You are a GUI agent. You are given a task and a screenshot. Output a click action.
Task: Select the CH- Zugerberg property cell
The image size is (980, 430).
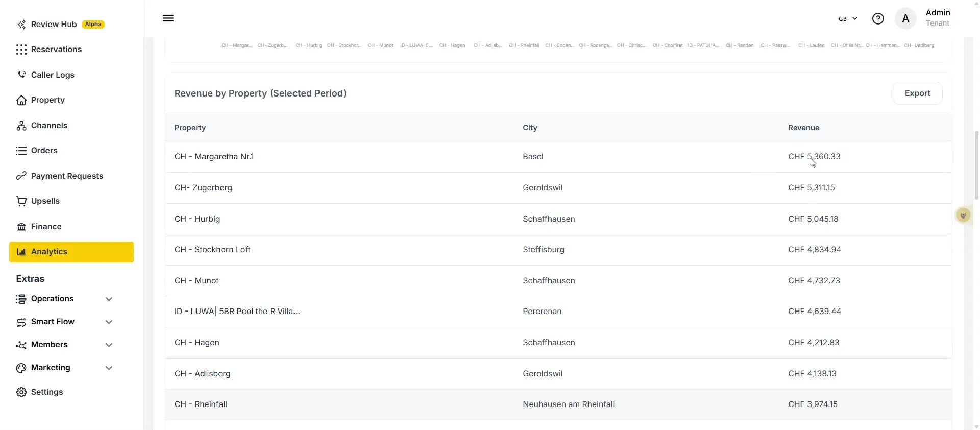[x=203, y=188]
